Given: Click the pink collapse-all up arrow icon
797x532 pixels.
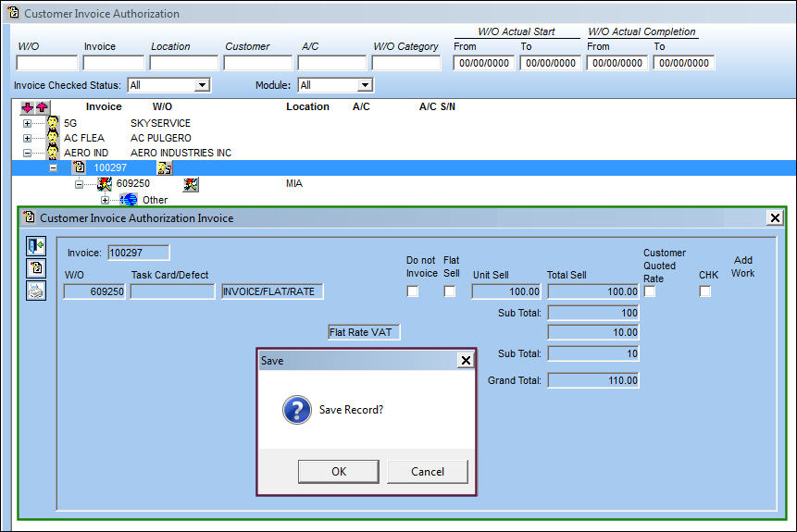Looking at the screenshot, I should (43, 107).
